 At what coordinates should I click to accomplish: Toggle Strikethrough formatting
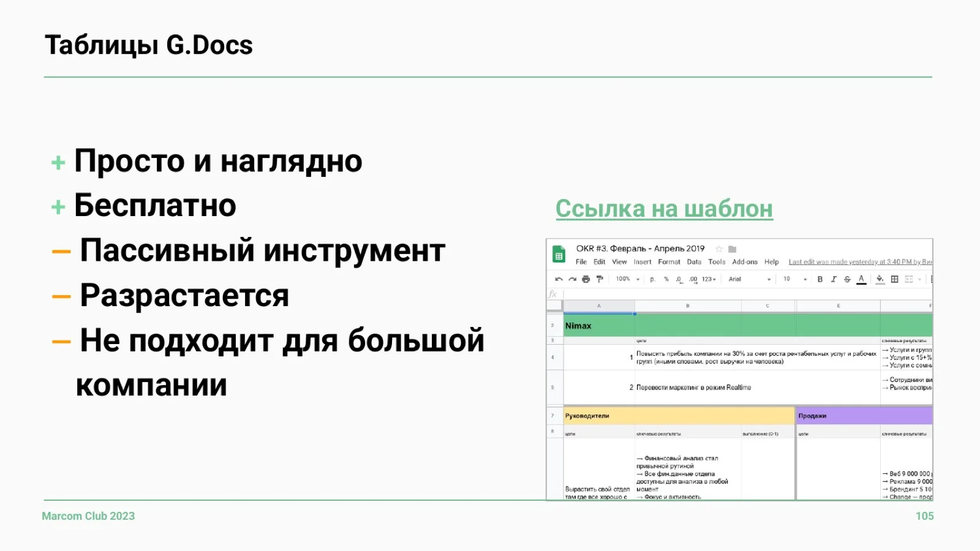tap(847, 279)
